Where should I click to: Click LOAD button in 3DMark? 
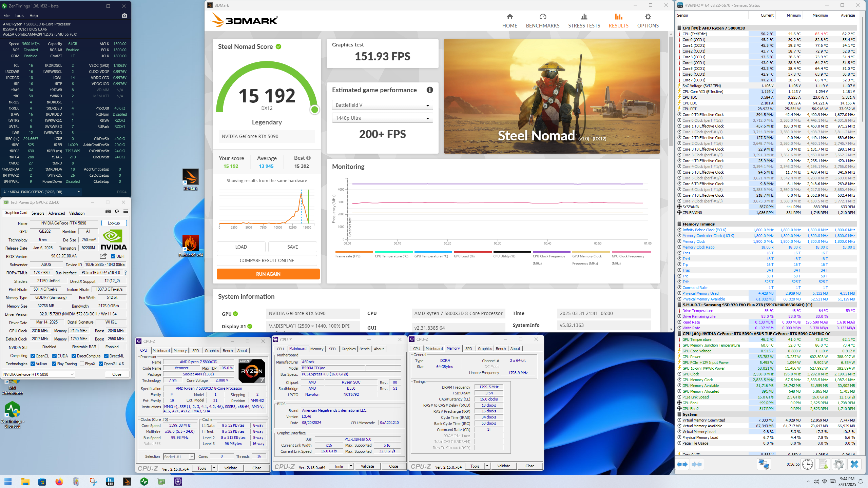click(241, 247)
